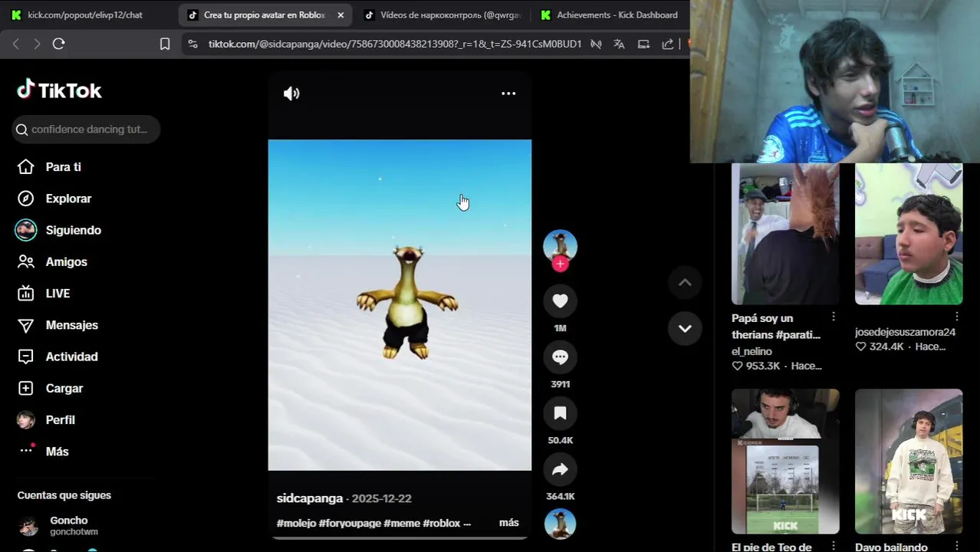Open the el_nelino author link

751,351
